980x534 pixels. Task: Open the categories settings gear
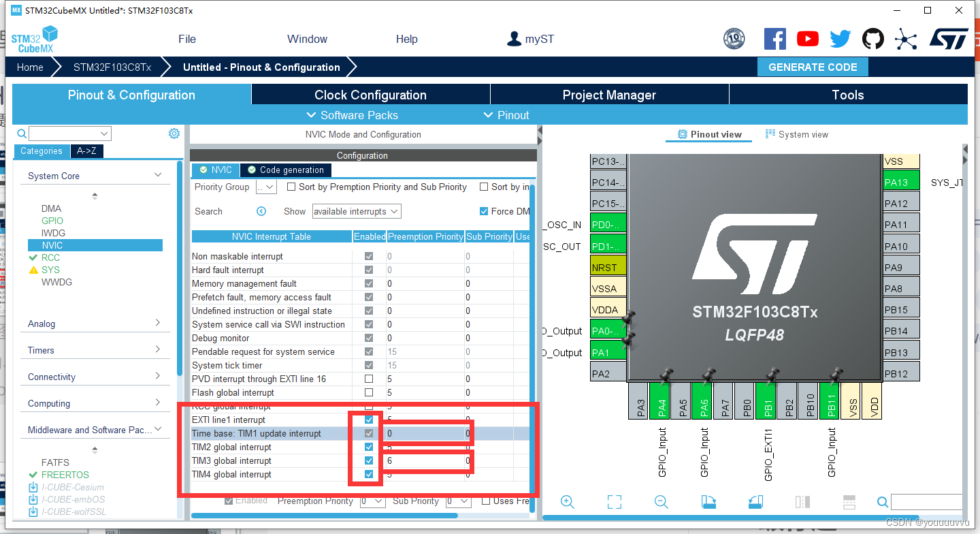click(174, 133)
